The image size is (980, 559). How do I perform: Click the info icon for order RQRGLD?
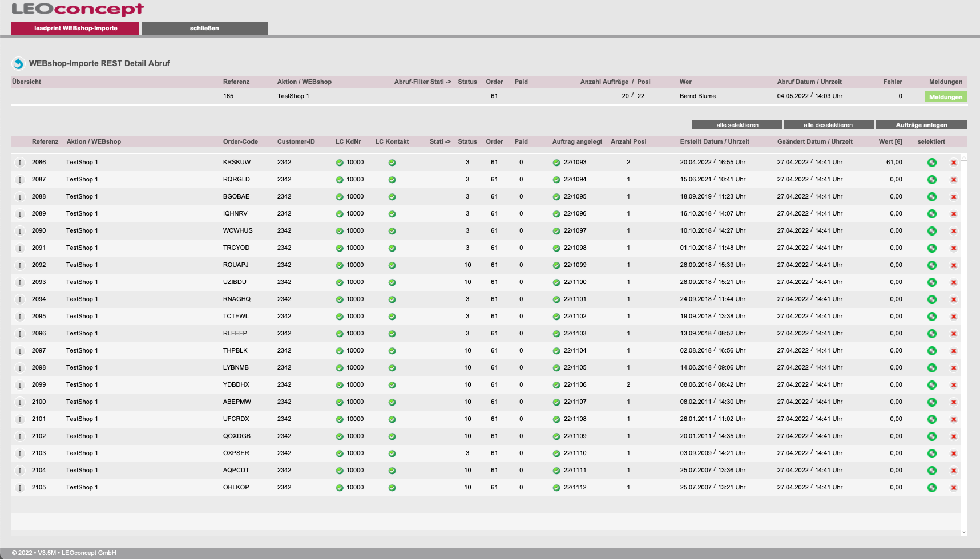pyautogui.click(x=20, y=180)
